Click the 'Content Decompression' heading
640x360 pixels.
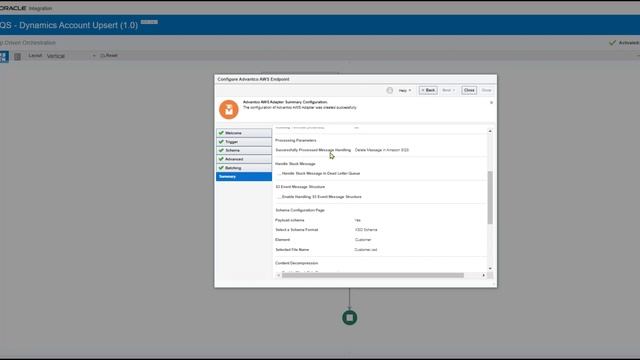[x=296, y=263]
